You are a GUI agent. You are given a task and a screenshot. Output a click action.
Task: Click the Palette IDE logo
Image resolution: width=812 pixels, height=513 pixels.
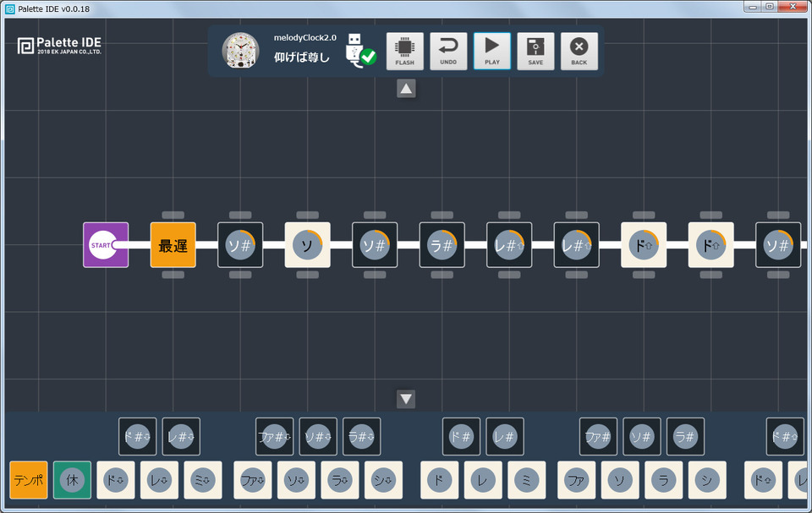click(x=59, y=46)
